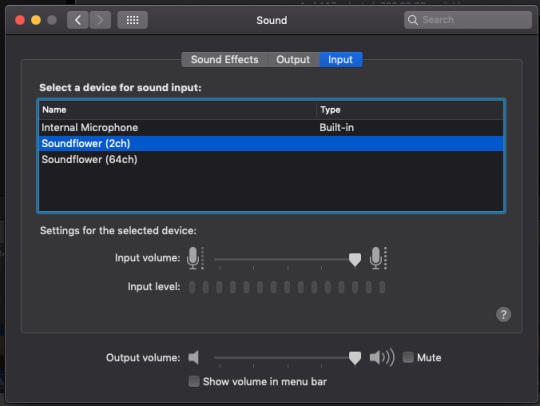540x406 pixels.
Task: Select Soundflower (64ch) input device
Action: pyautogui.click(x=271, y=159)
